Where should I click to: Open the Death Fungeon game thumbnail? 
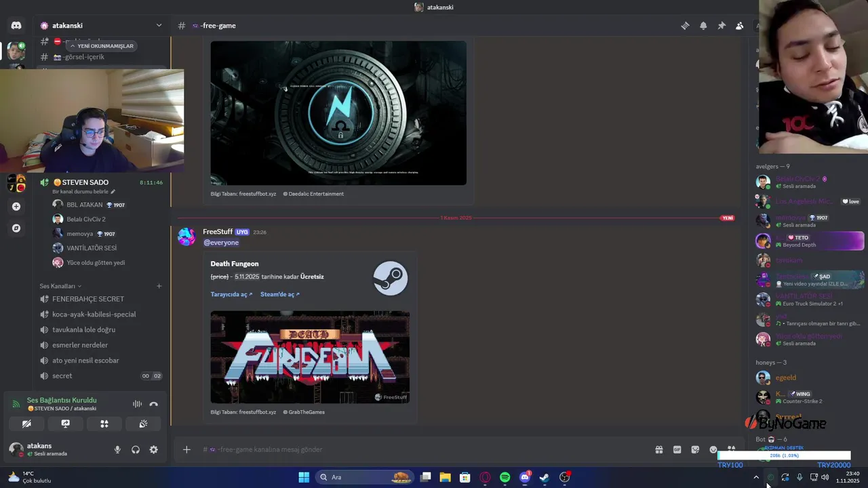pos(310,357)
